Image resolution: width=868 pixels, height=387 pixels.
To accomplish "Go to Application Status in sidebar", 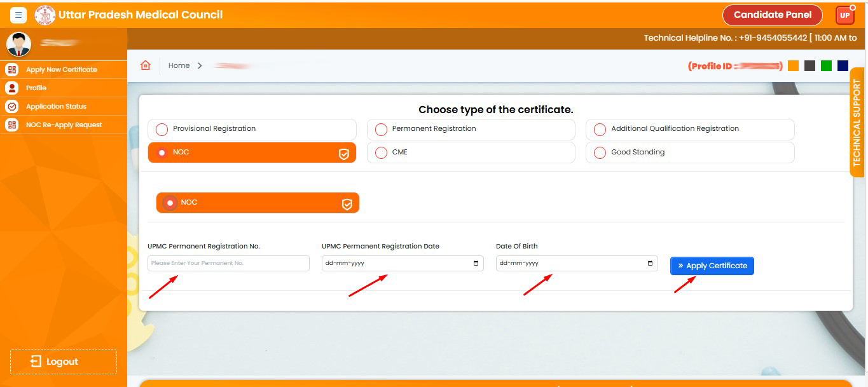I will 56,106.
